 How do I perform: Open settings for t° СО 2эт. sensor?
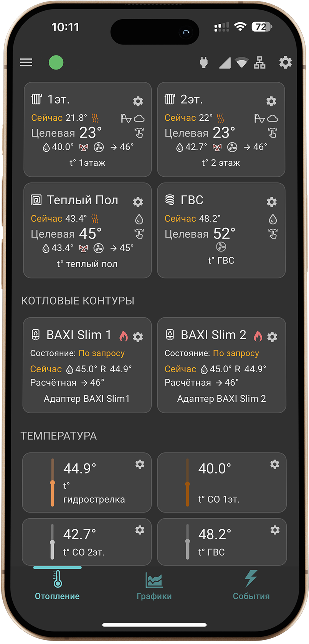tap(140, 530)
